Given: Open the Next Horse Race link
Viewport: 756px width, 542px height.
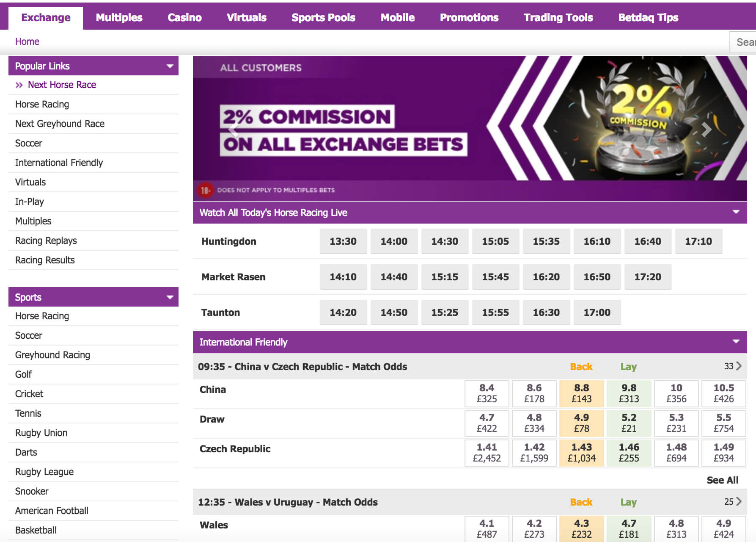Looking at the screenshot, I should (62, 85).
